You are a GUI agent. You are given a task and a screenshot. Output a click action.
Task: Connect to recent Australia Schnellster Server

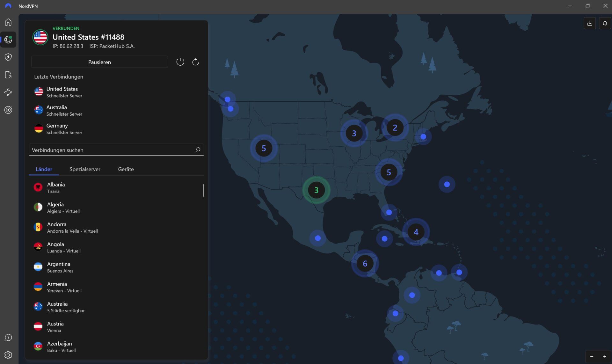117,110
